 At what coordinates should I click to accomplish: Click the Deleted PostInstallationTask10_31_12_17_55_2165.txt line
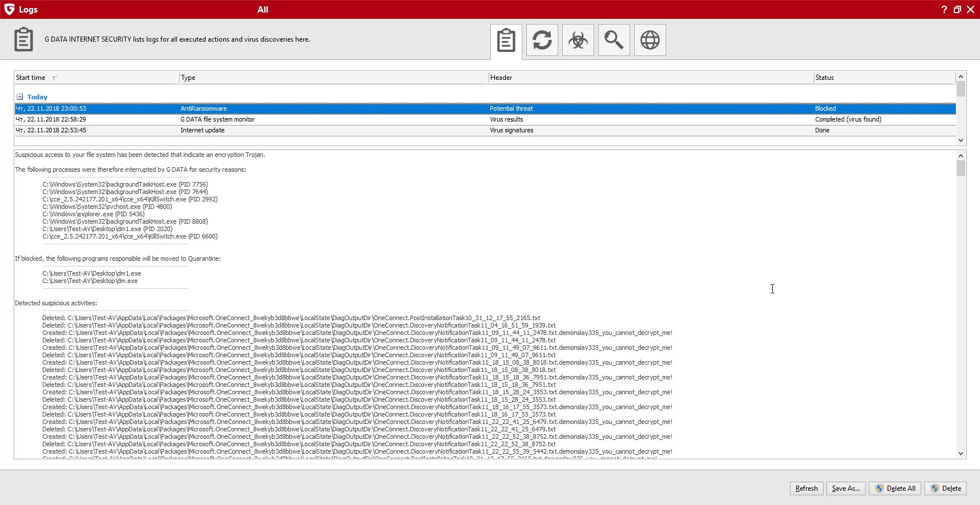coord(291,318)
